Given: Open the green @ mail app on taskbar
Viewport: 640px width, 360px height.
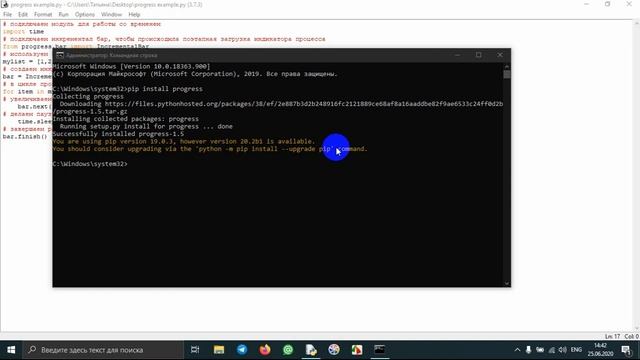Looking at the screenshot, I should (x=288, y=350).
